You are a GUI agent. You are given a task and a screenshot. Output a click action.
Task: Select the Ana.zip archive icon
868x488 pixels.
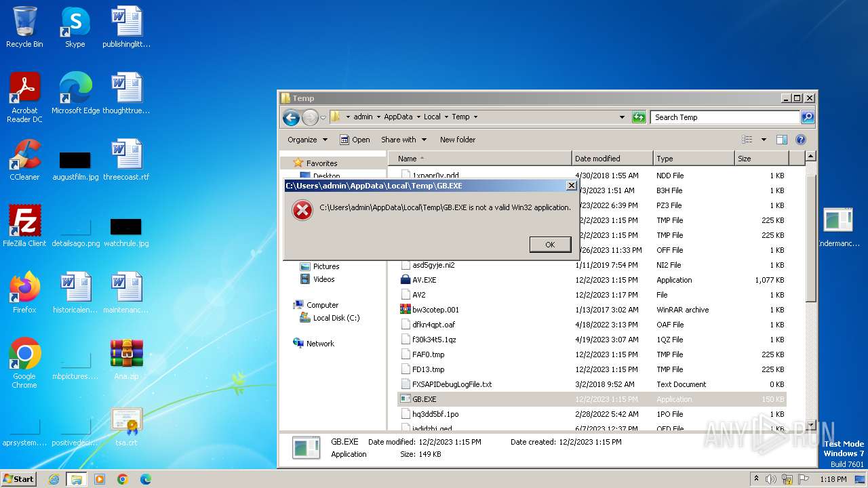click(x=126, y=359)
